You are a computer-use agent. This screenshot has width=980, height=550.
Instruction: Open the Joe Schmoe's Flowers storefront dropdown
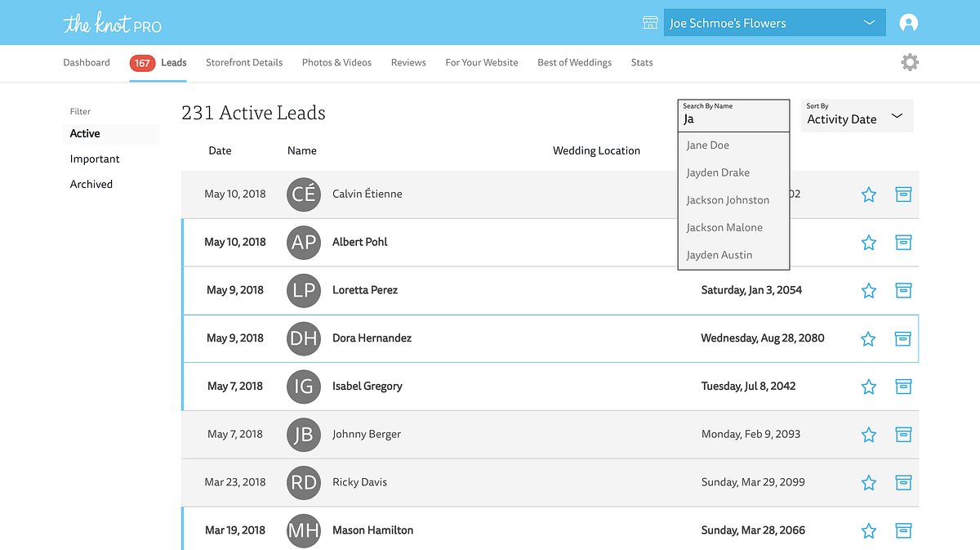click(x=774, y=23)
